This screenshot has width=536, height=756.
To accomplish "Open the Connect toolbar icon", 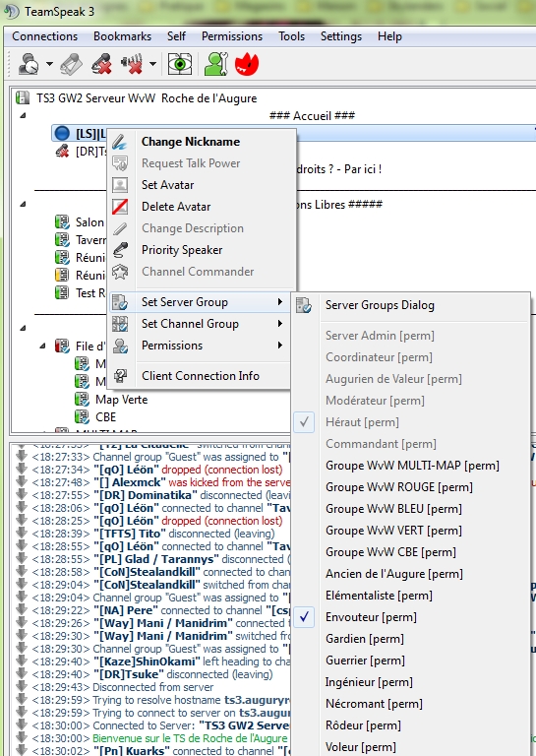I will (x=29, y=64).
